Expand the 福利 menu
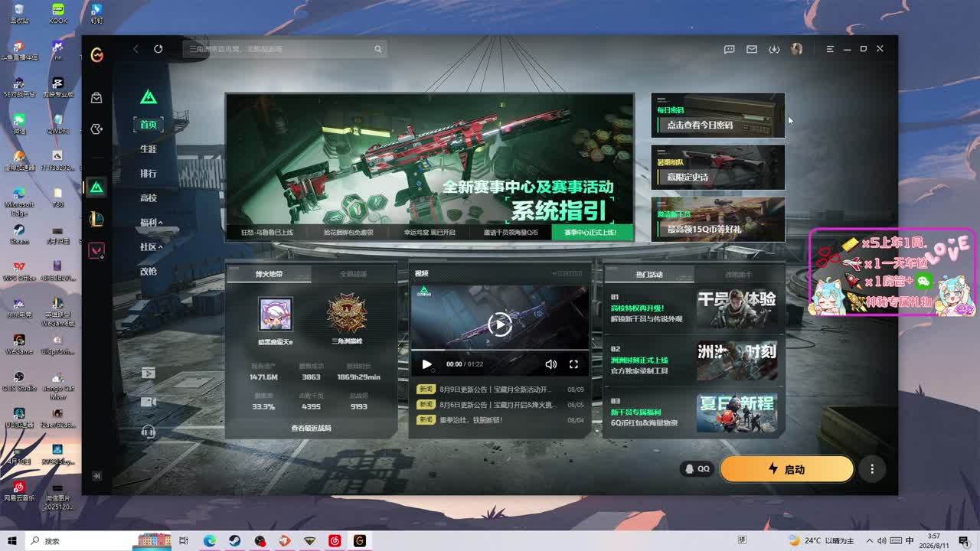Viewport: 980px width, 551px height. [x=151, y=223]
